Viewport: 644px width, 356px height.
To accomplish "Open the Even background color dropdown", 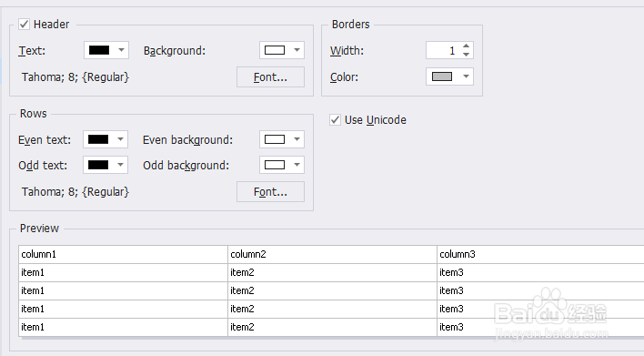I will tap(297, 139).
